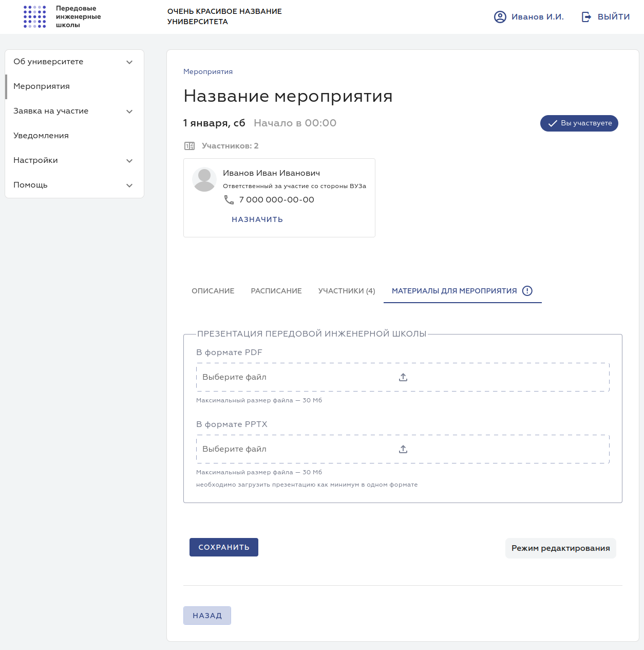The height and width of the screenshot is (650, 644).
Task: Open the 'Иванов И.И.' profile link
Action: coord(529,17)
